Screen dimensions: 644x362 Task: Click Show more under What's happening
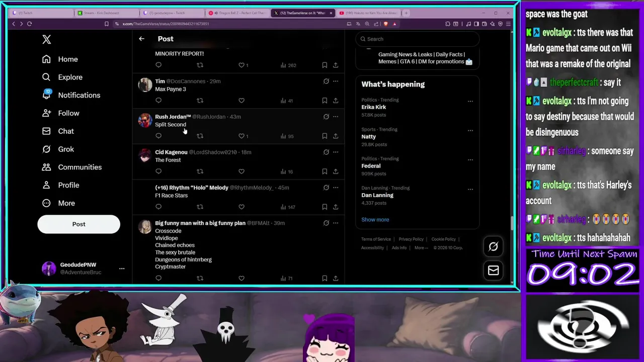coord(375,220)
